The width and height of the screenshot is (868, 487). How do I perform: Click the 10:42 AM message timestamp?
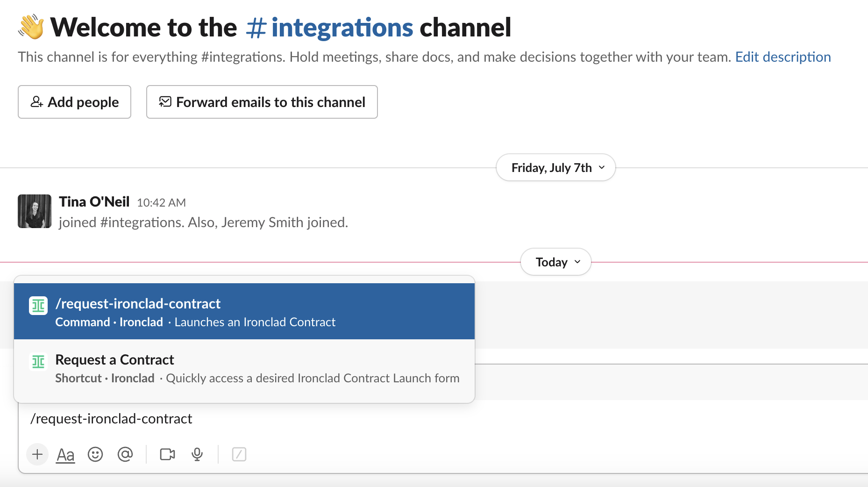[162, 203]
